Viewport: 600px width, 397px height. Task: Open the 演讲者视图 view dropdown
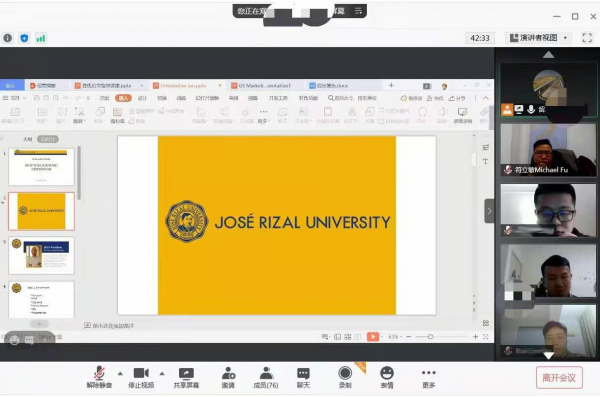(538, 38)
